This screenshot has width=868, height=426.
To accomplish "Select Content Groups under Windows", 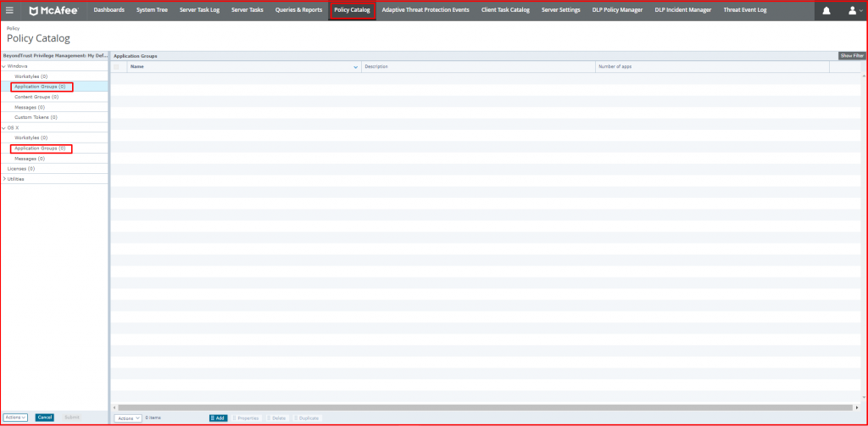I will pos(36,97).
